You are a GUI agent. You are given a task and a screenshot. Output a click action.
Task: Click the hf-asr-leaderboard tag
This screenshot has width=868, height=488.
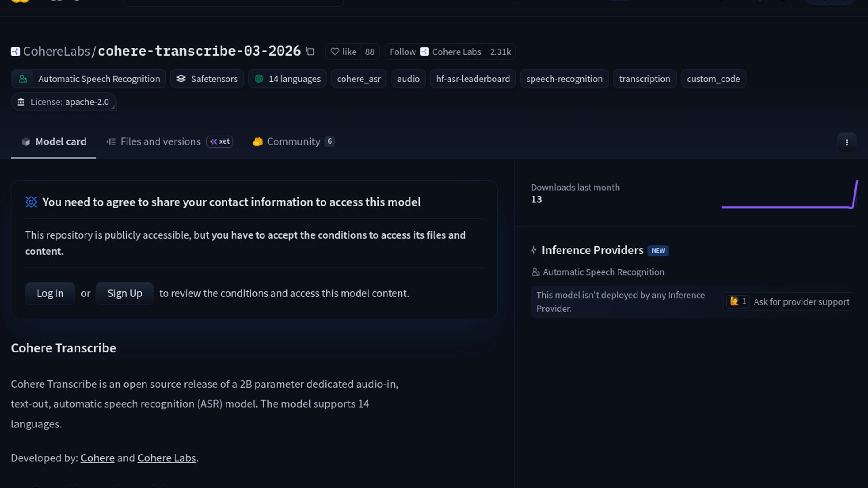click(472, 79)
